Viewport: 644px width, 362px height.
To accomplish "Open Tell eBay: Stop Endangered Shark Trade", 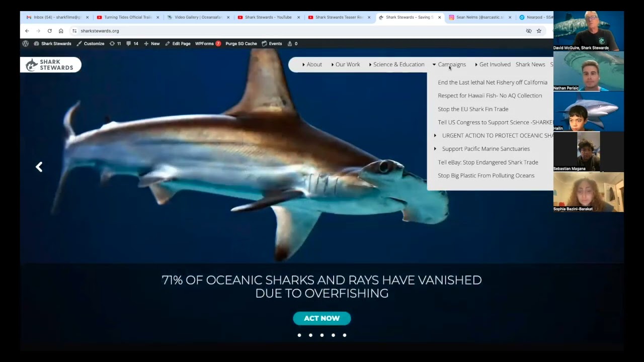I will click(488, 162).
